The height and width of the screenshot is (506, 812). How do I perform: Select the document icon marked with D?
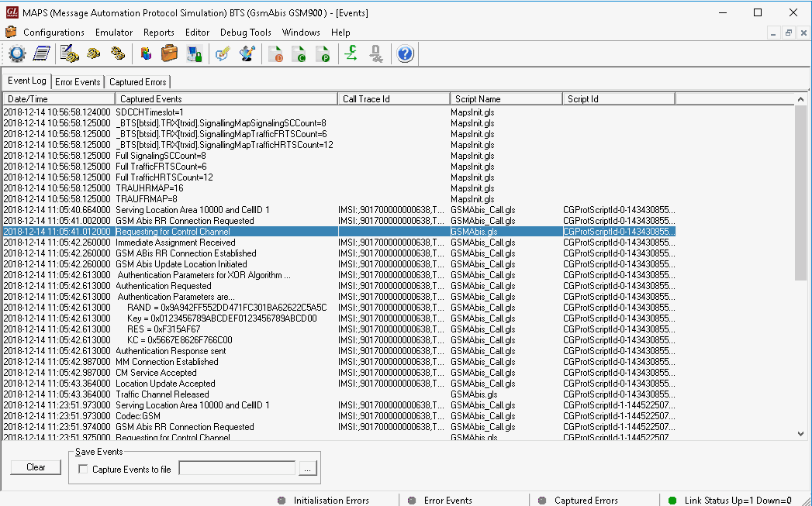click(276, 53)
